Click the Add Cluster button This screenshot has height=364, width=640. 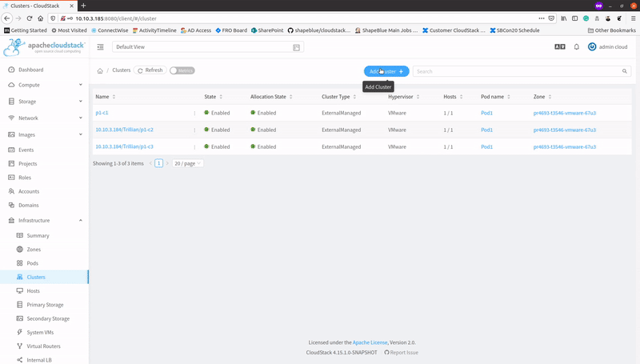(386, 71)
